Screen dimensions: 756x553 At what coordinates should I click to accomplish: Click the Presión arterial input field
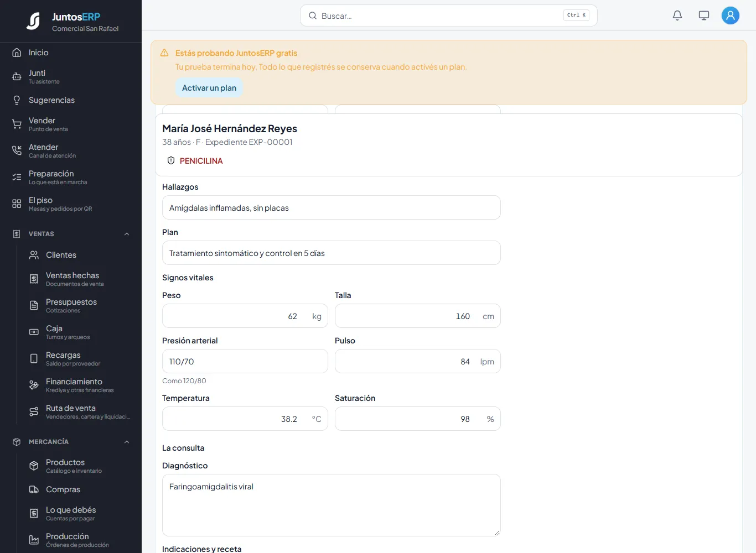(245, 361)
